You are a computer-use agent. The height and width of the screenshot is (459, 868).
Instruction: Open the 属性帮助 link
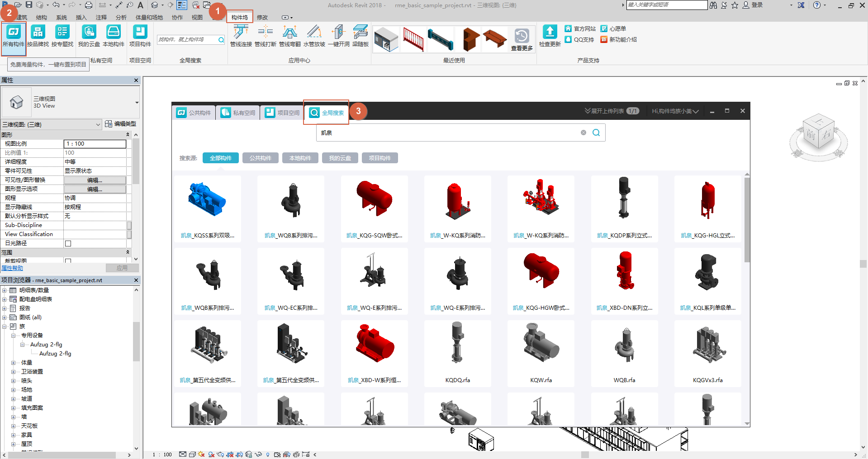(x=12, y=268)
